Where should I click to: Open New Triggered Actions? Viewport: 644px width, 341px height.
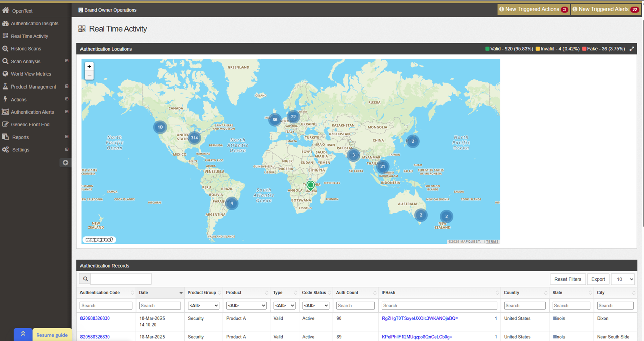pos(533,9)
